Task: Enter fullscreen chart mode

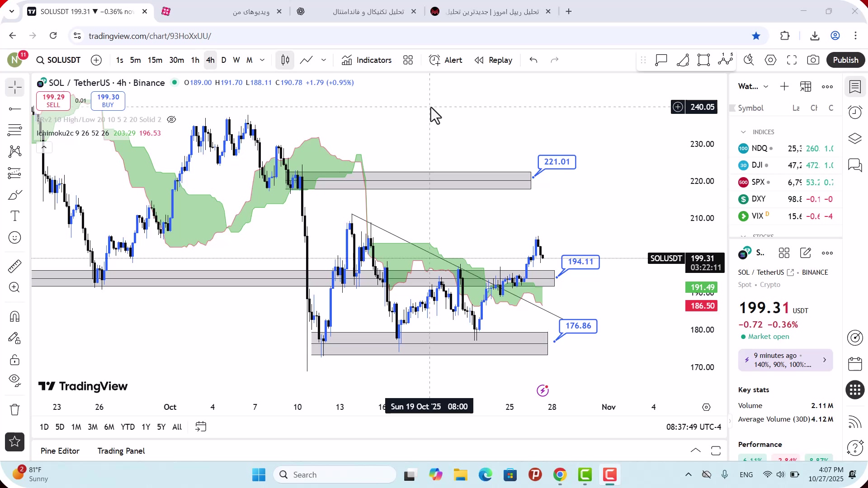Action: (x=792, y=60)
